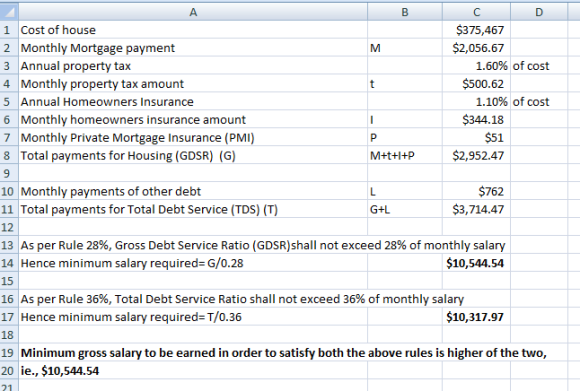This screenshot has width=580, height=391.
Task: Select the $762 other debt cell
Action: point(476,191)
